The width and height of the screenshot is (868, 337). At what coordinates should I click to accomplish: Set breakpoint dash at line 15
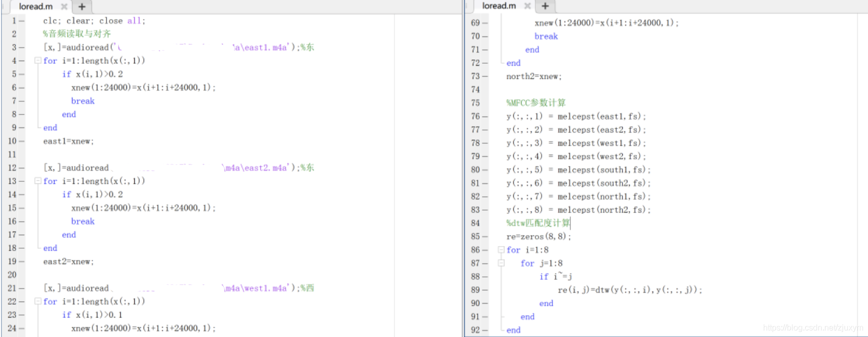[x=22, y=208]
